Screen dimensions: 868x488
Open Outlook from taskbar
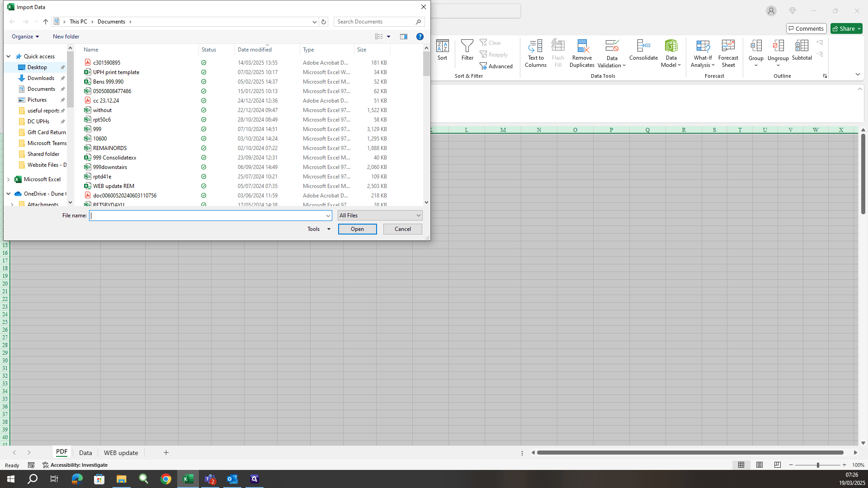pos(232,479)
